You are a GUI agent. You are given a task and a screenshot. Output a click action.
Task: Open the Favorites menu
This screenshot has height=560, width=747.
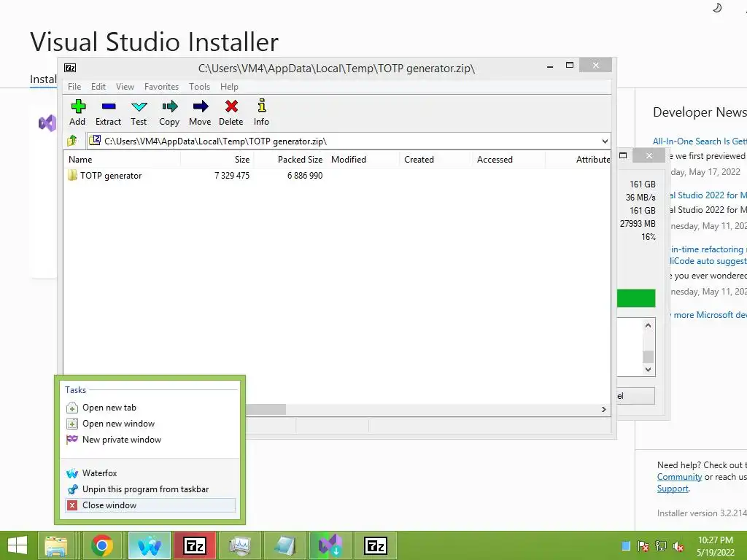coord(161,87)
